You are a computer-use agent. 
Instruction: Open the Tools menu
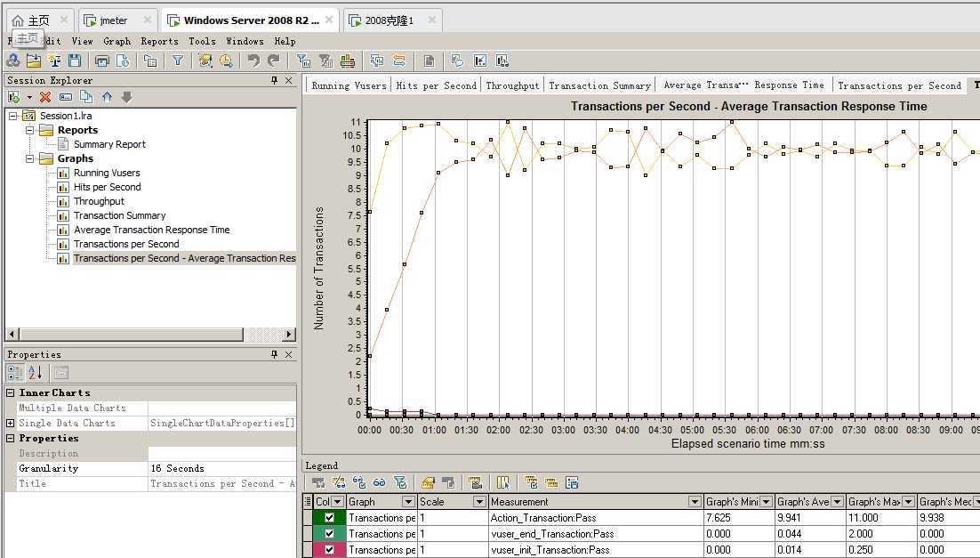(202, 41)
